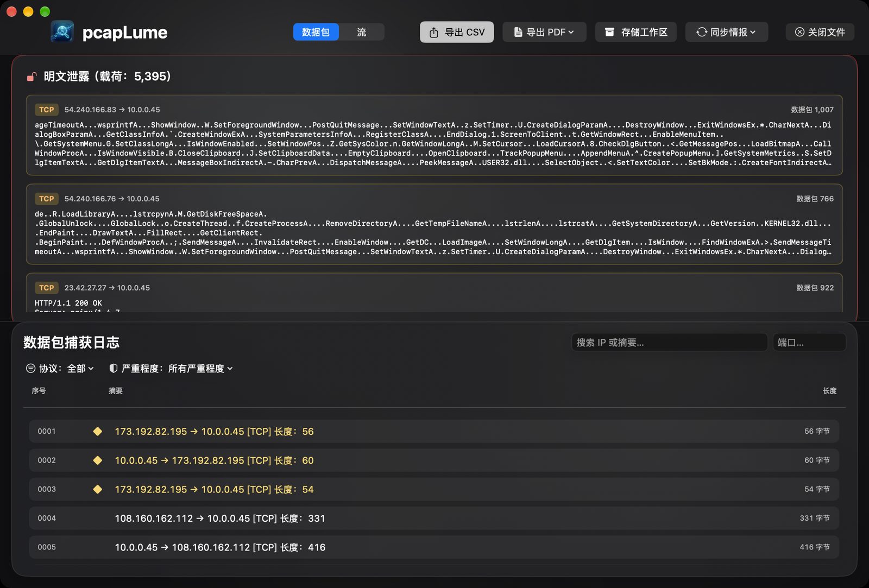Click the 导出 CSV button

point(457,32)
